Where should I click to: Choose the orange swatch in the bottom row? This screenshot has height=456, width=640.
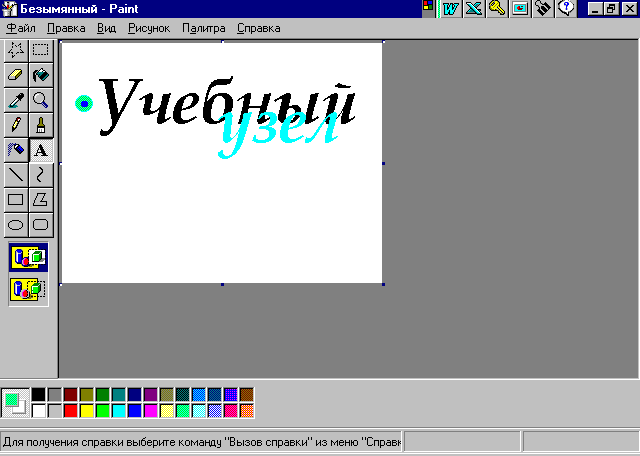click(247, 411)
